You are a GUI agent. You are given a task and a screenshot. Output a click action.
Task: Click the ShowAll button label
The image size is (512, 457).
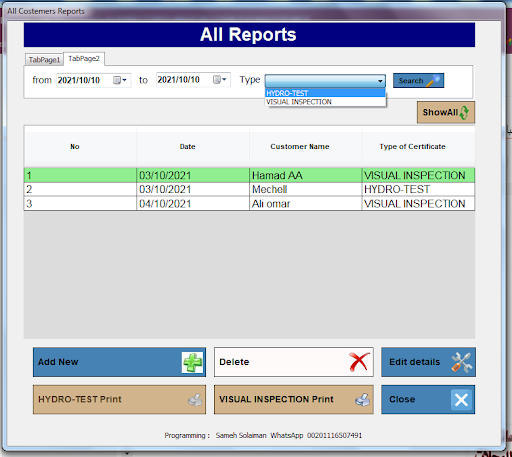pyautogui.click(x=440, y=112)
